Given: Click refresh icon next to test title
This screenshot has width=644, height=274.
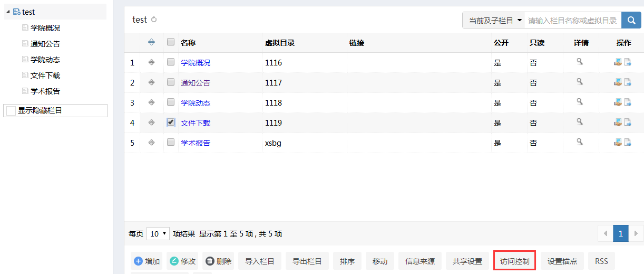Looking at the screenshot, I should [x=154, y=20].
